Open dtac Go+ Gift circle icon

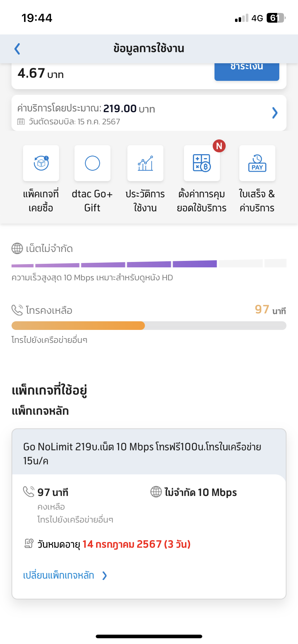[x=92, y=163]
